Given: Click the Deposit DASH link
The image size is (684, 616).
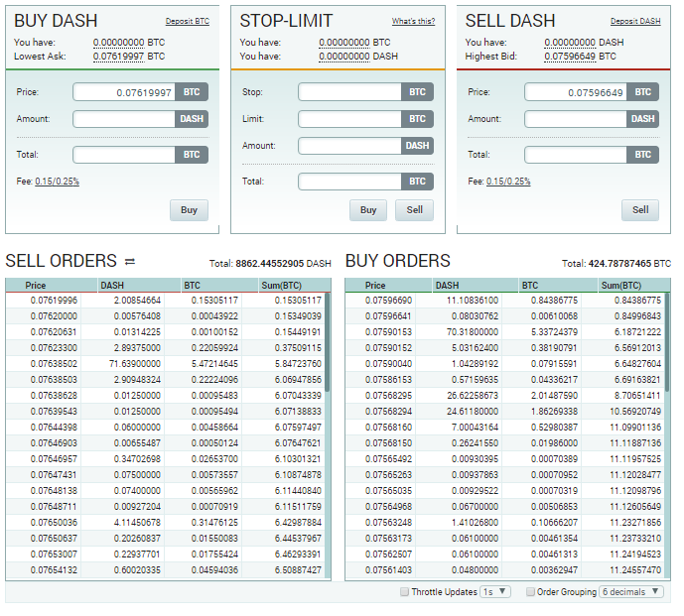Looking at the screenshot, I should [635, 21].
